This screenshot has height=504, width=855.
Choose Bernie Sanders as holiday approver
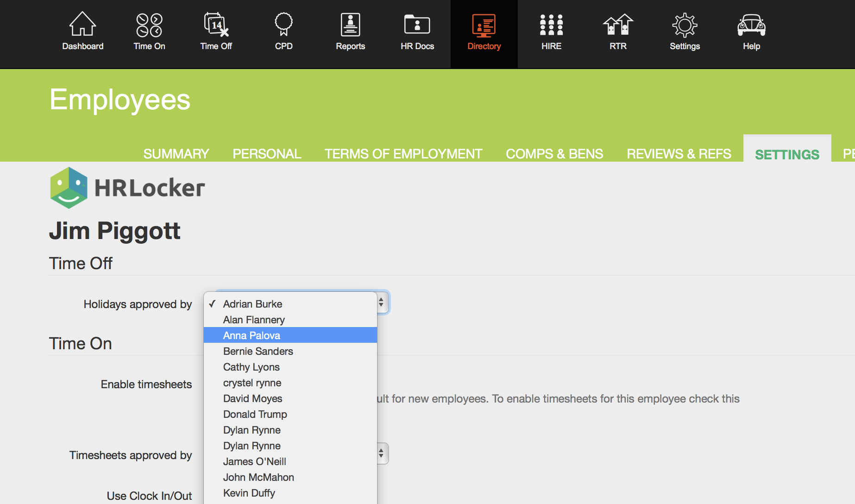tap(258, 351)
